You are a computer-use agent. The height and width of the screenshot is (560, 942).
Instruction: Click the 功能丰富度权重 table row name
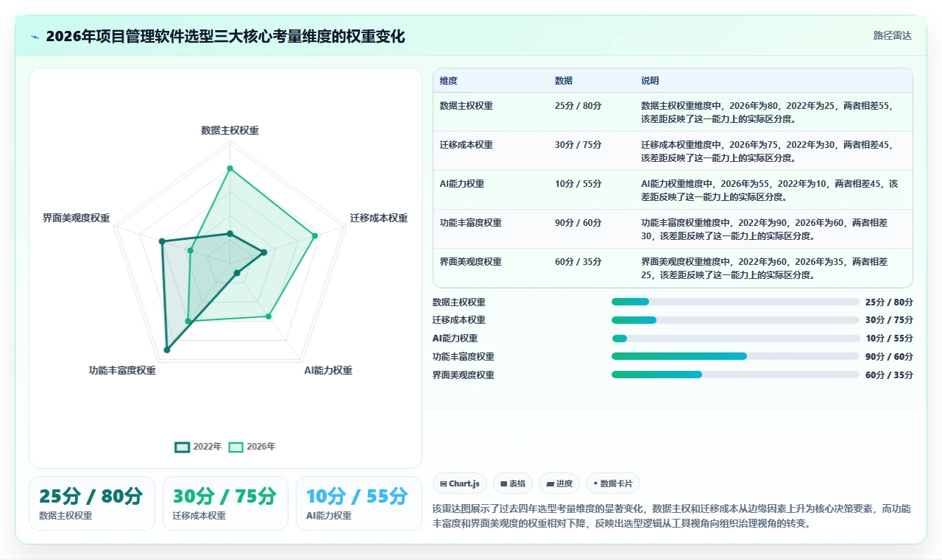click(470, 223)
